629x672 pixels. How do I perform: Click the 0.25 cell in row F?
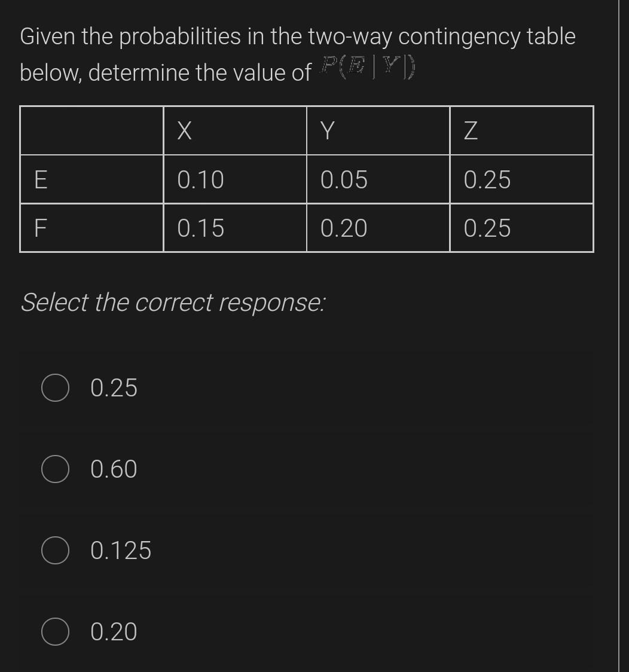click(x=486, y=227)
